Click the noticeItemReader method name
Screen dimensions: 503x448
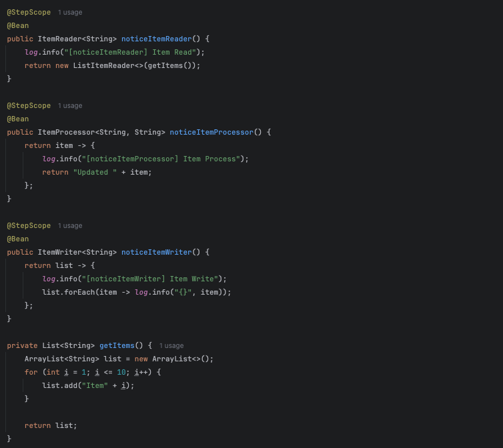coord(157,39)
